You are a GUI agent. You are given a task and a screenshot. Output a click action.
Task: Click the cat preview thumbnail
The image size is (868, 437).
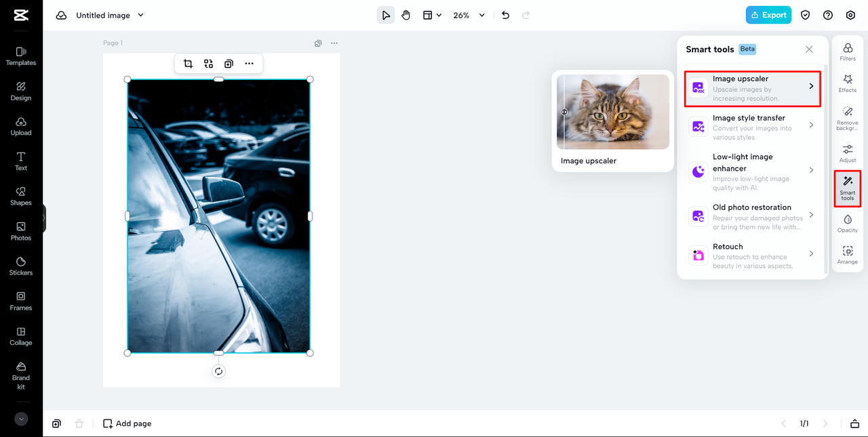point(613,112)
